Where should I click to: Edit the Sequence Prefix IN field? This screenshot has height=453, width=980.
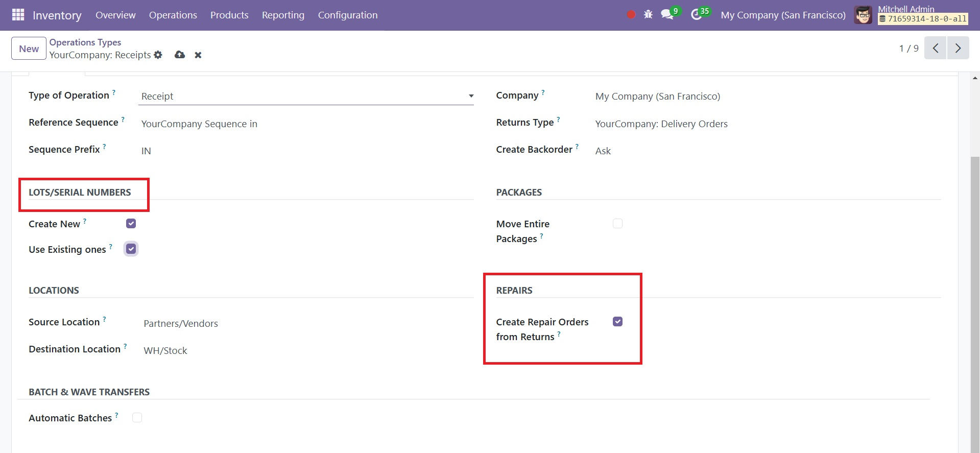click(x=306, y=151)
